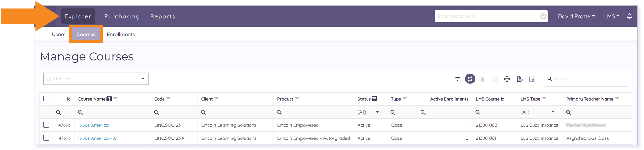Check the box for 1960s America row
644x150 pixels.
click(46, 125)
